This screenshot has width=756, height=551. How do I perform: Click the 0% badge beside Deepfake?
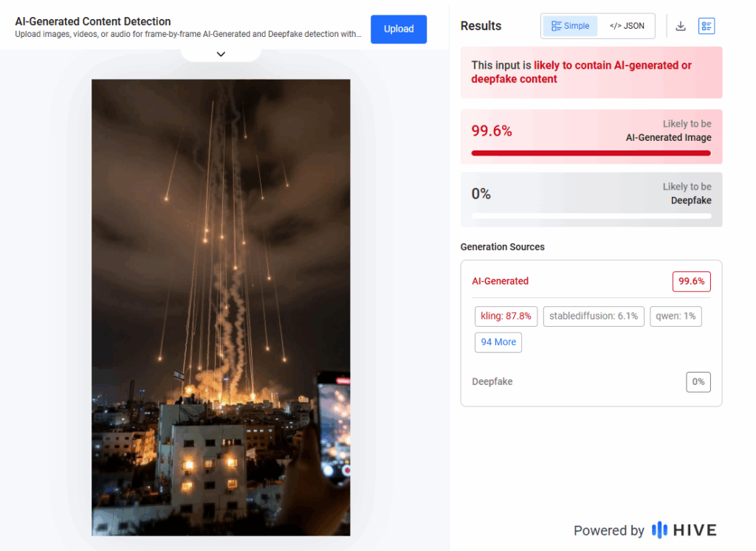coord(698,381)
